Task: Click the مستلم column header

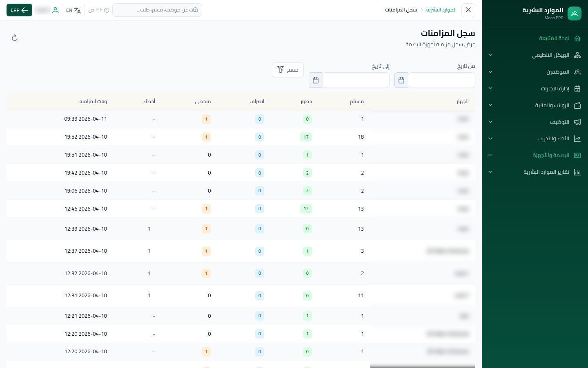Action: coord(357,101)
